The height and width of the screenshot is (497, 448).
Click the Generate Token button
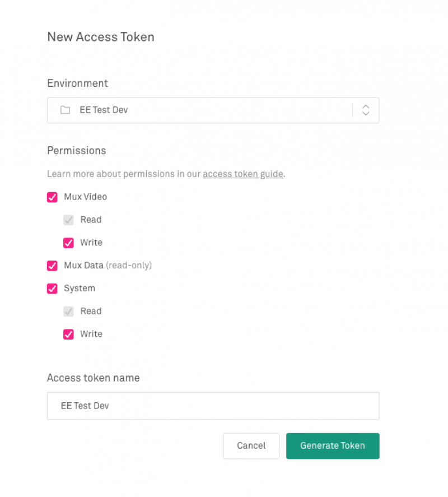pyautogui.click(x=333, y=446)
